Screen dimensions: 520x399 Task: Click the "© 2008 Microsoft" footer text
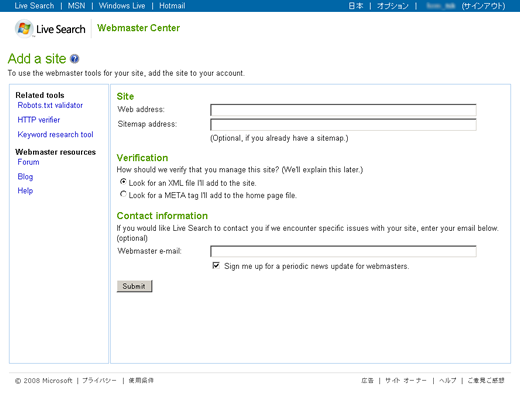(x=43, y=380)
